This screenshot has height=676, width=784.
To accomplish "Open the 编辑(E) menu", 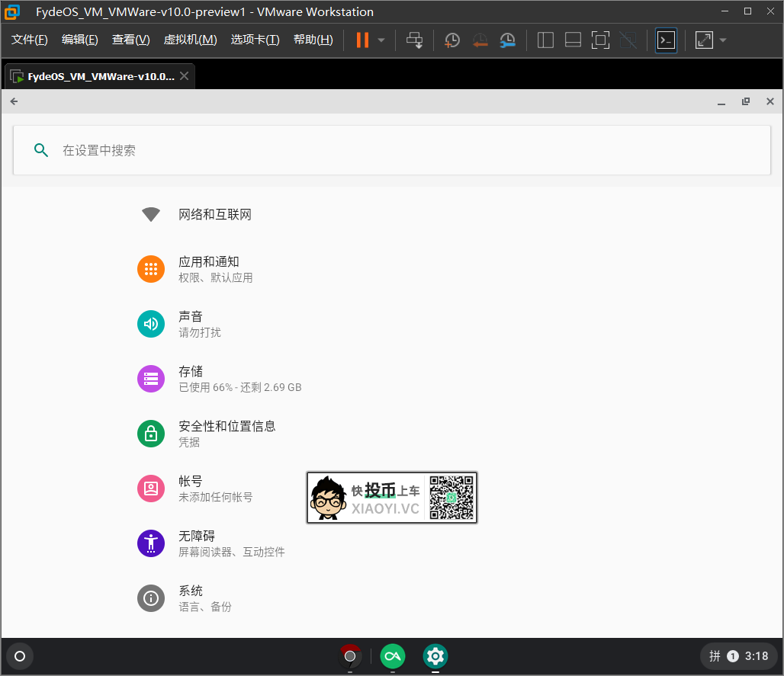I will (x=79, y=40).
